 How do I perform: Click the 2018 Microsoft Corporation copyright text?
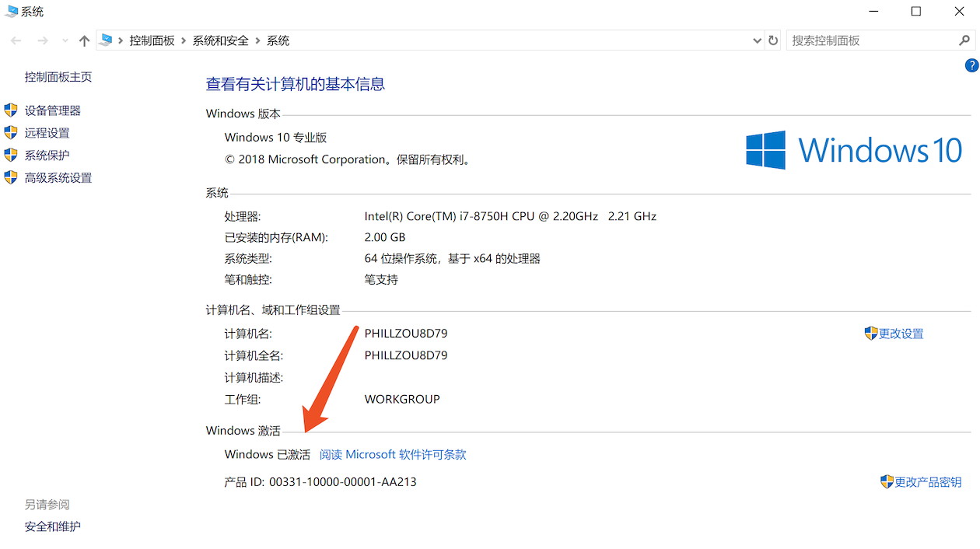point(347,159)
